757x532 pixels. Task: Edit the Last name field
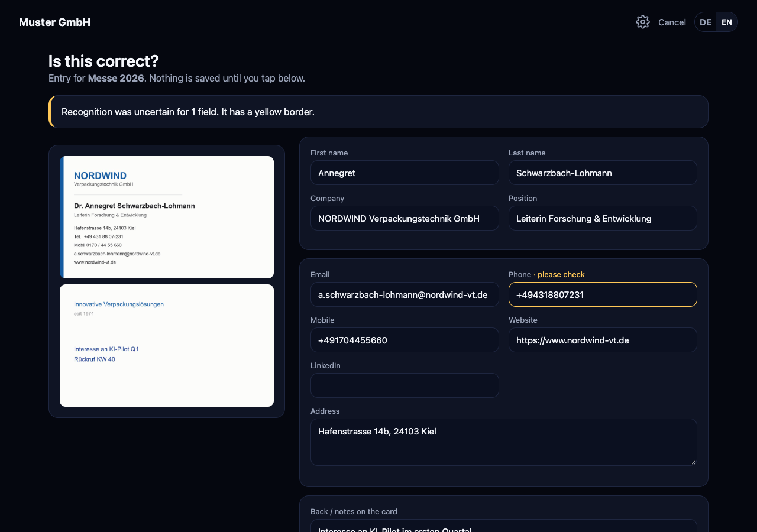603,173
